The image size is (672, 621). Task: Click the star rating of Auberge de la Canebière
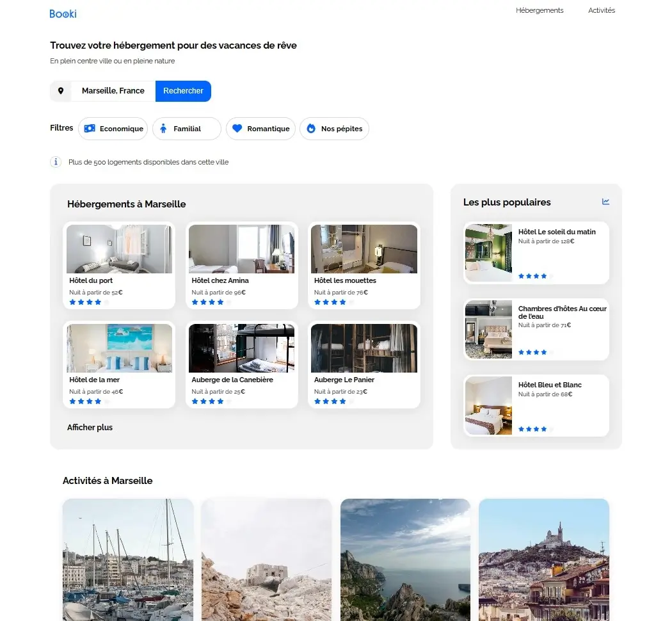click(212, 401)
